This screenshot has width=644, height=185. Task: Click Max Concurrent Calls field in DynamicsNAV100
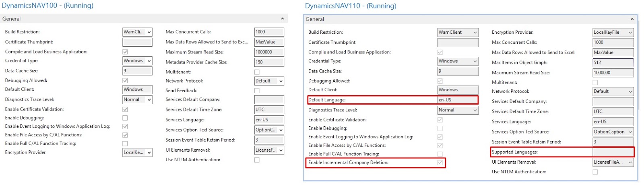[269, 32]
